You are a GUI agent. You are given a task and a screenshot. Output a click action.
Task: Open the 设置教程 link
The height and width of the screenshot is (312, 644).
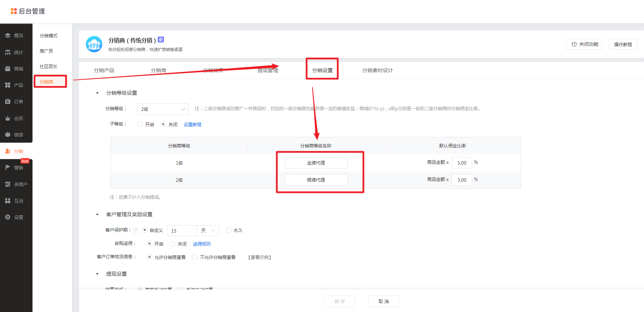(193, 125)
